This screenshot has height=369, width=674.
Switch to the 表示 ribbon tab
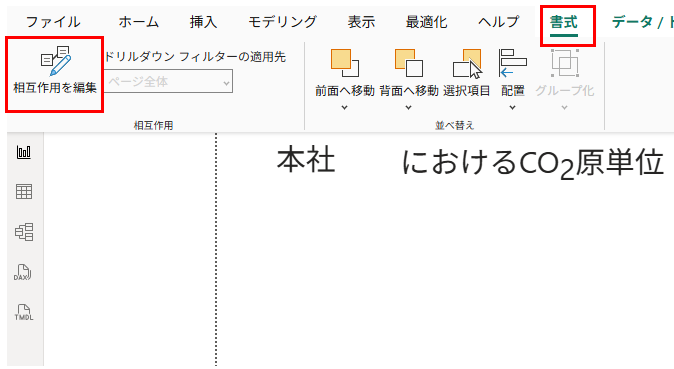(361, 22)
